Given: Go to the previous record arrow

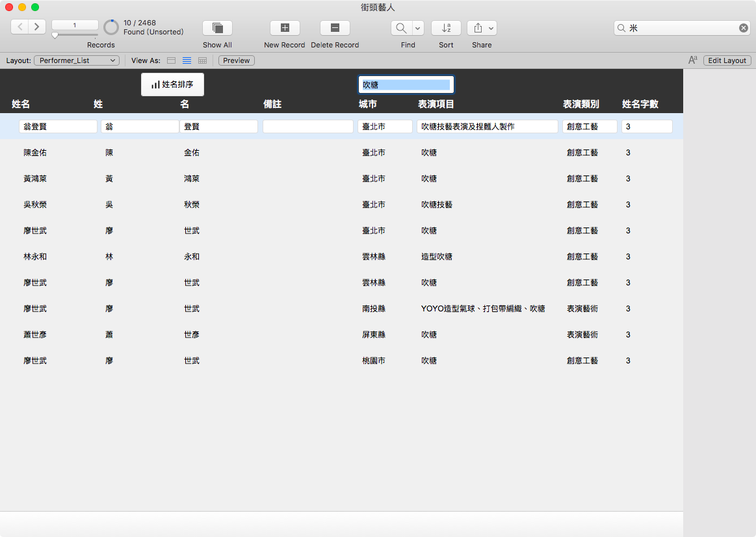Looking at the screenshot, I should [x=20, y=27].
